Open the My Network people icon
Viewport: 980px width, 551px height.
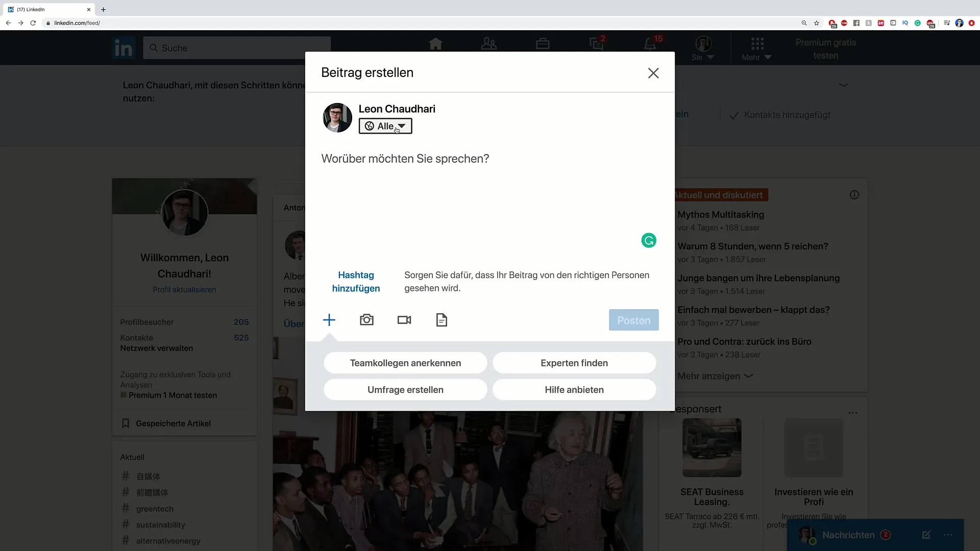tap(489, 44)
